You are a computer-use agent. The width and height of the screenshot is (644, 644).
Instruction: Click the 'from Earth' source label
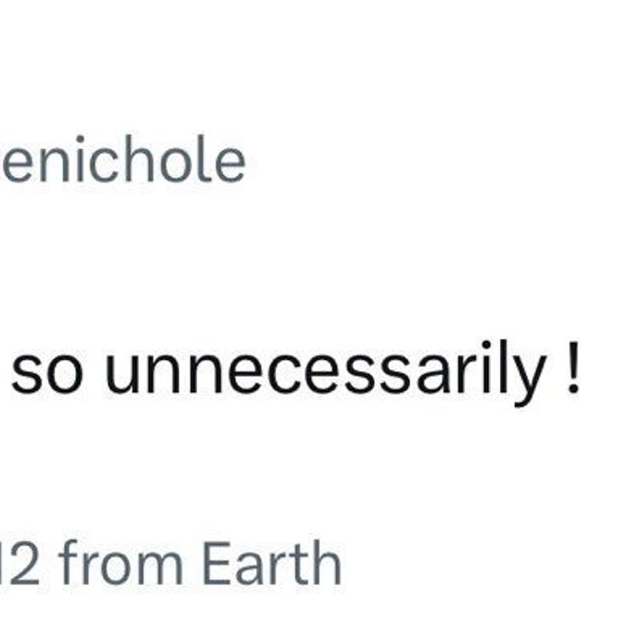(200, 563)
